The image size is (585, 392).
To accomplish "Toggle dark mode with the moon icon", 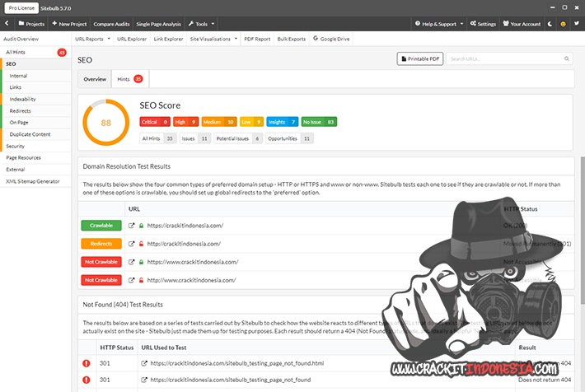I will [x=550, y=24].
